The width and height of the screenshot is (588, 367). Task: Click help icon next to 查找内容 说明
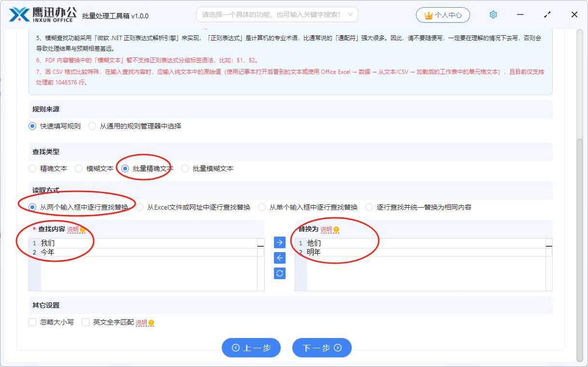coord(83,229)
